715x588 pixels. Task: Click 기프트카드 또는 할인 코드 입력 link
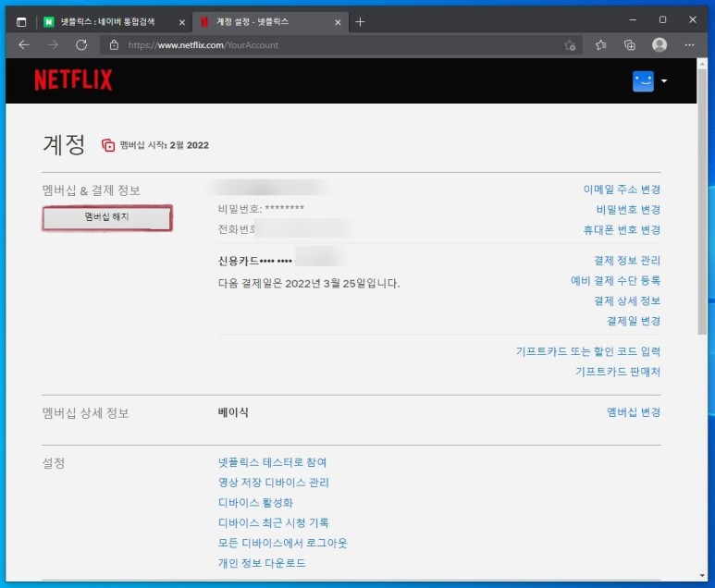[x=587, y=351]
